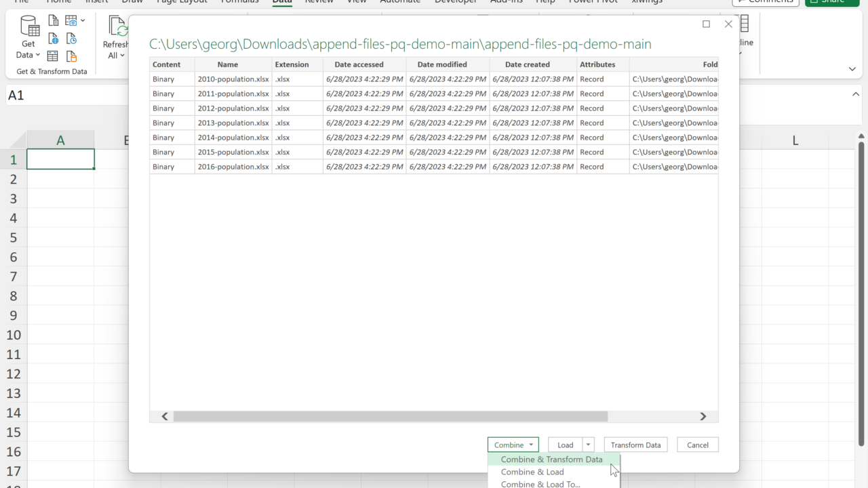Open the Power Pivot ribbon tab
868x488 pixels.
click(x=592, y=2)
